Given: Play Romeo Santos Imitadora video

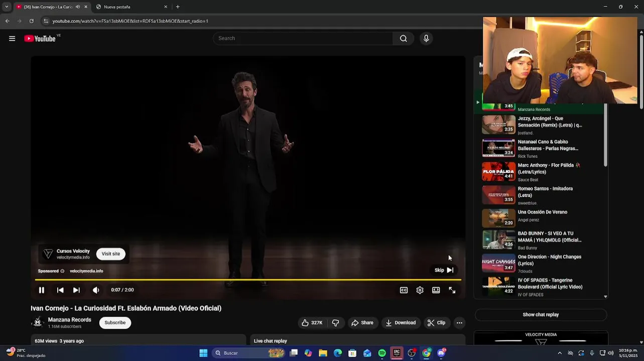Looking at the screenshot, I should click(x=540, y=196).
